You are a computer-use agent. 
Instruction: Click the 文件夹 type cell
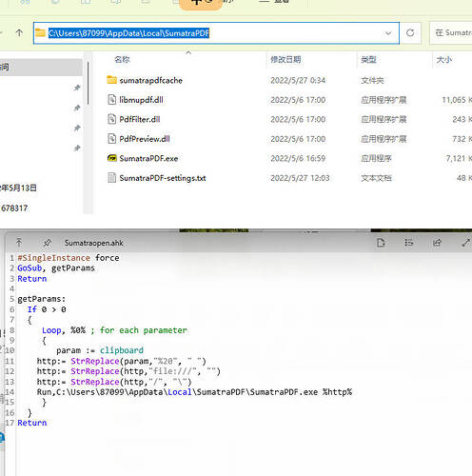372,81
